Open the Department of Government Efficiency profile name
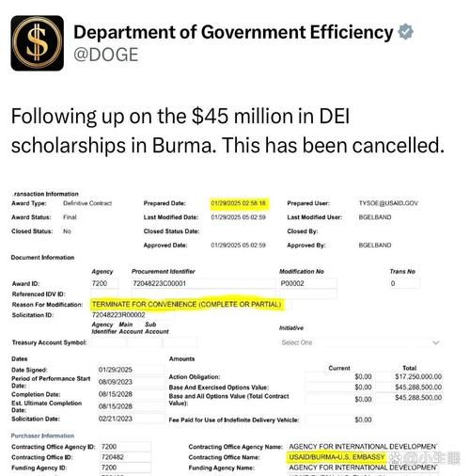 (233, 32)
